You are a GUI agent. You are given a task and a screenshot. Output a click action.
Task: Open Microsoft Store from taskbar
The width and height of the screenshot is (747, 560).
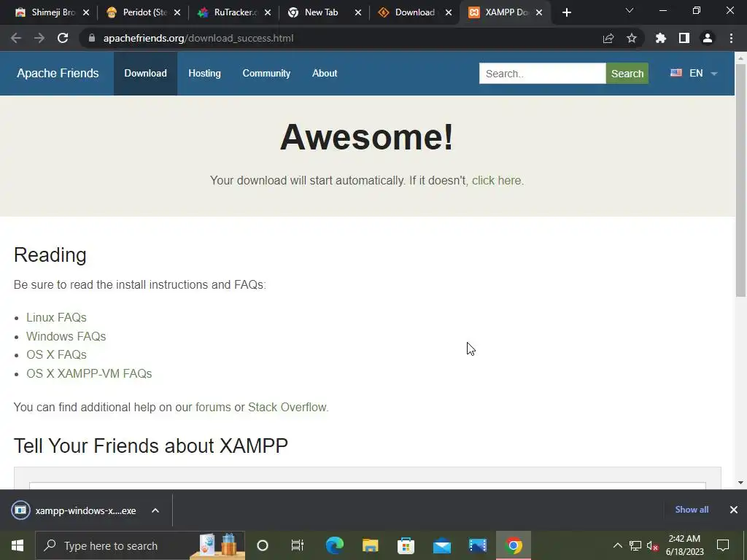click(x=406, y=545)
